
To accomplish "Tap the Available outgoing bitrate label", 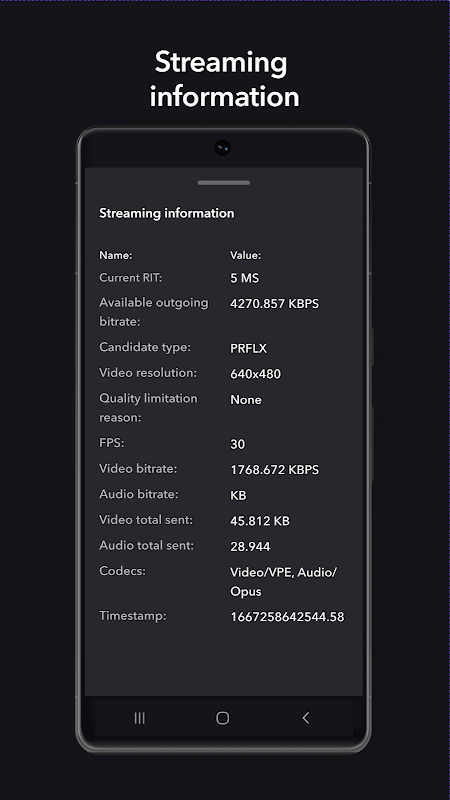I will click(154, 312).
